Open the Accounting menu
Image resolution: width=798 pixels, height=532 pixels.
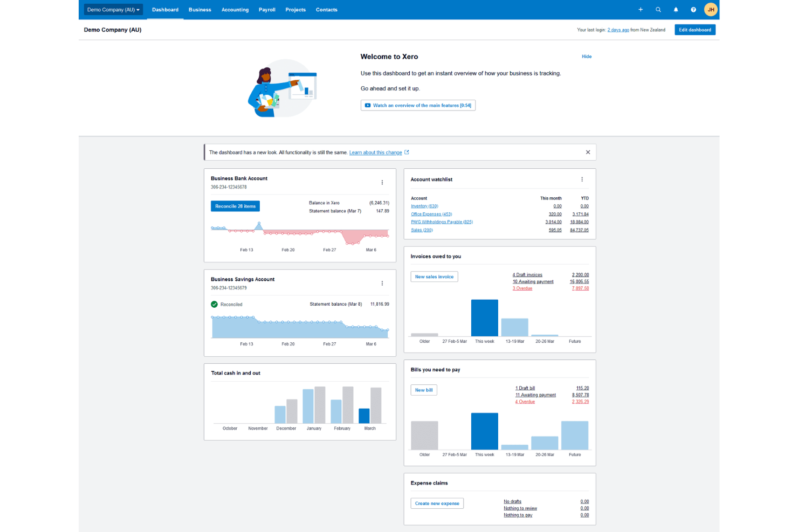235,10
